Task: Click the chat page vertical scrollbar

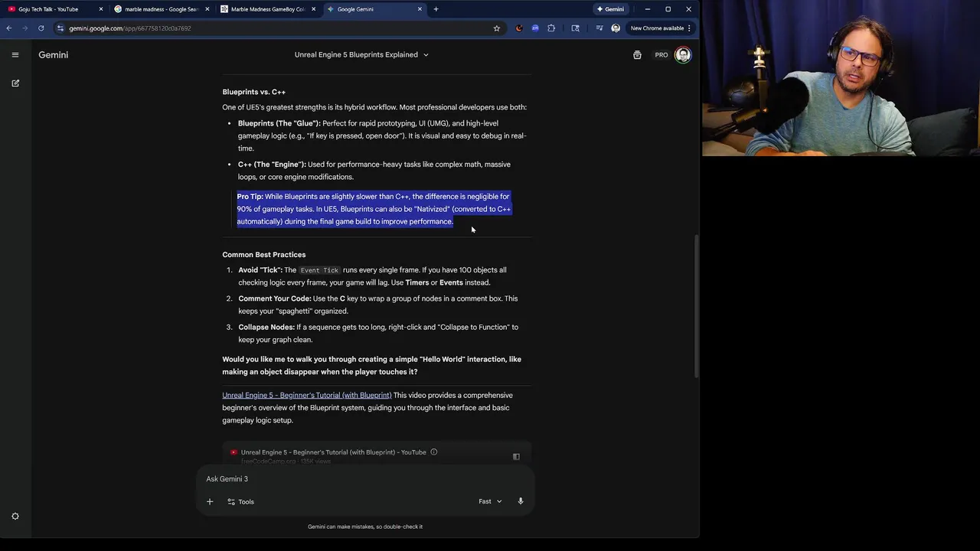Action: [x=696, y=305]
